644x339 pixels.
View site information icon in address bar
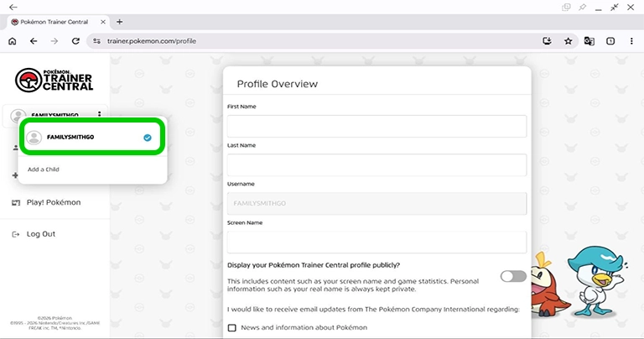[x=96, y=41]
